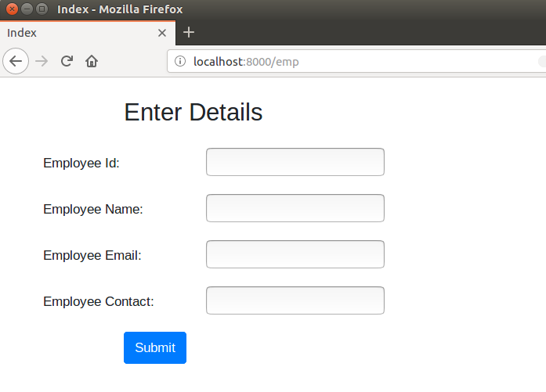Select the Index tab
546x392 pixels.
[x=78, y=33]
